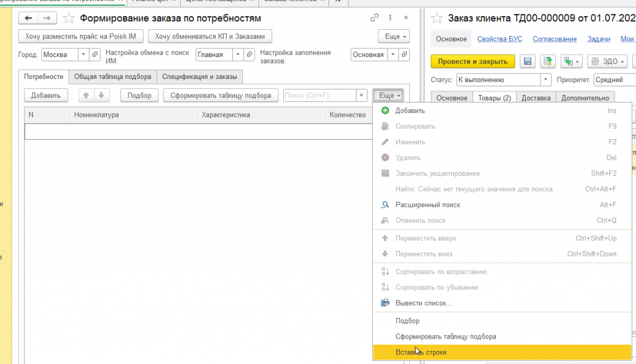Star the Формирование заказа form as favorite
The image size is (636, 364).
tap(69, 18)
